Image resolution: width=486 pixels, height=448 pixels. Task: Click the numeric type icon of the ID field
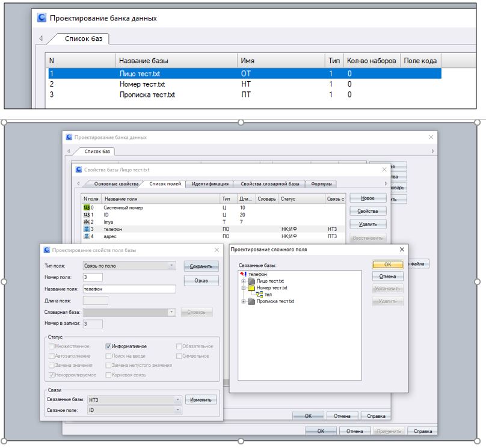(87, 215)
